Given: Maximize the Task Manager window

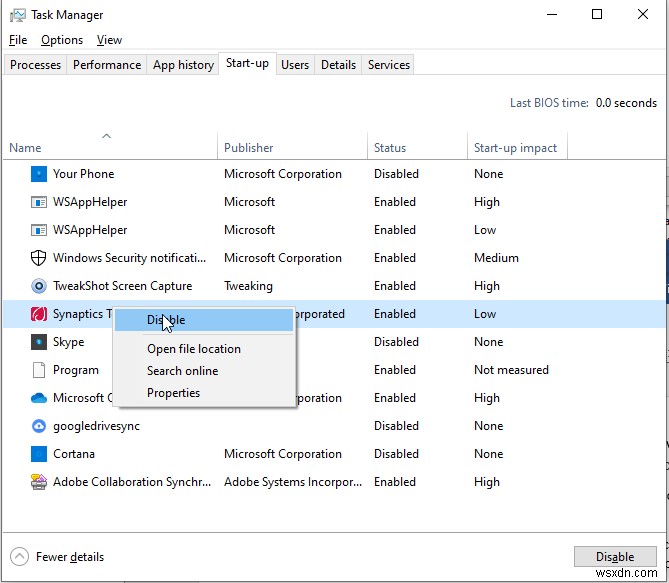Looking at the screenshot, I should click(x=597, y=15).
